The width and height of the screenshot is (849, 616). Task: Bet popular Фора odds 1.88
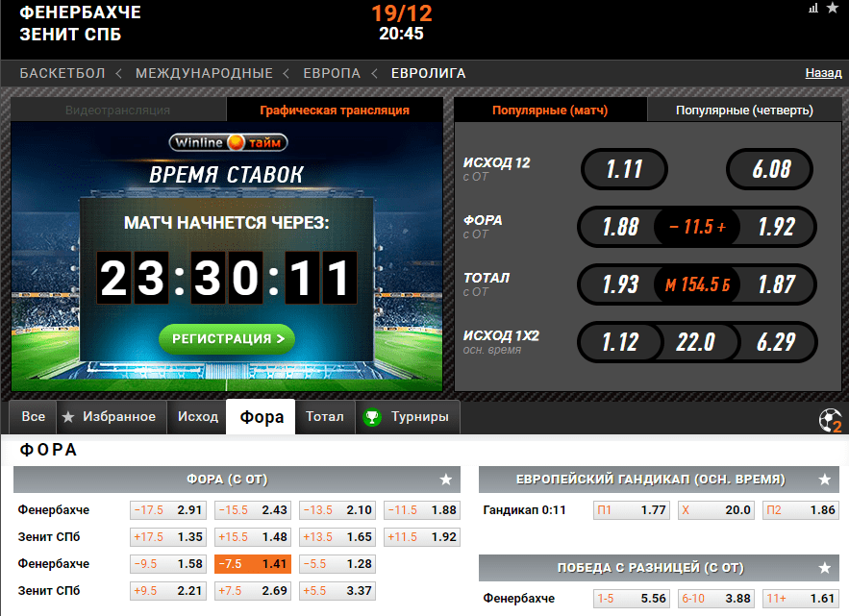point(620,227)
